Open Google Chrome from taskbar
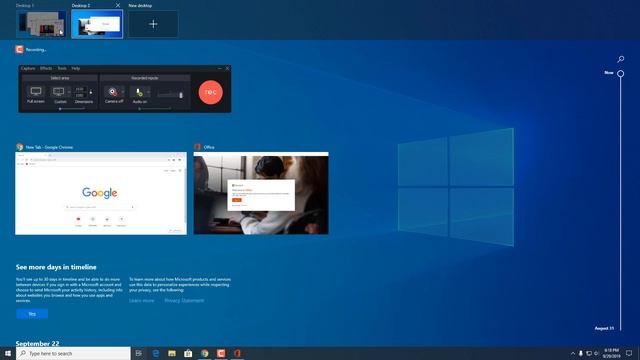Screen dimensions: 640x360 204,353
